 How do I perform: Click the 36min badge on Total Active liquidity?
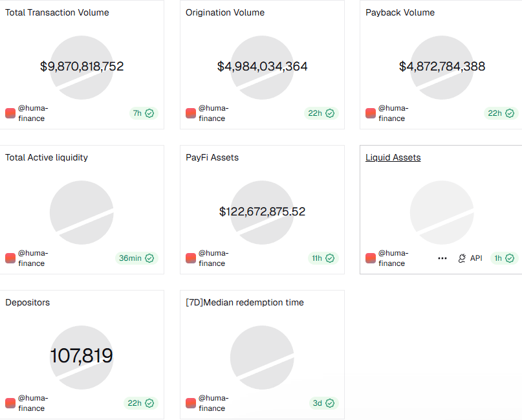click(x=136, y=258)
